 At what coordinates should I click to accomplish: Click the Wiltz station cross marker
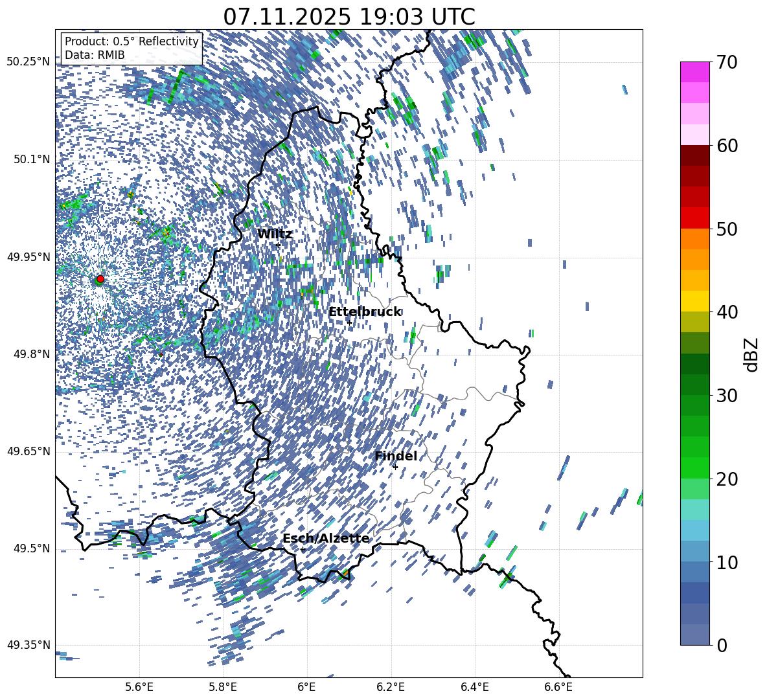click(277, 245)
